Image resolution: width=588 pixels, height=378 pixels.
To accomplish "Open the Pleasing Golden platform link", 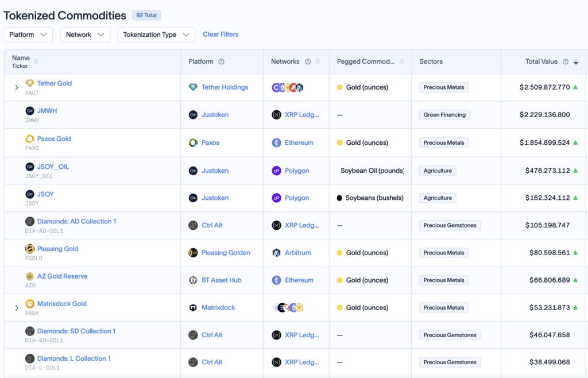I will [226, 253].
